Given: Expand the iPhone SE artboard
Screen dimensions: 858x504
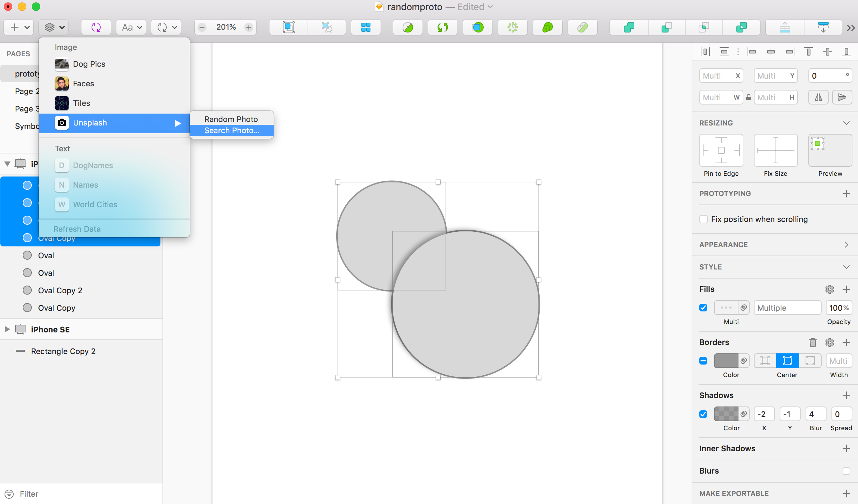Looking at the screenshot, I should [7, 329].
